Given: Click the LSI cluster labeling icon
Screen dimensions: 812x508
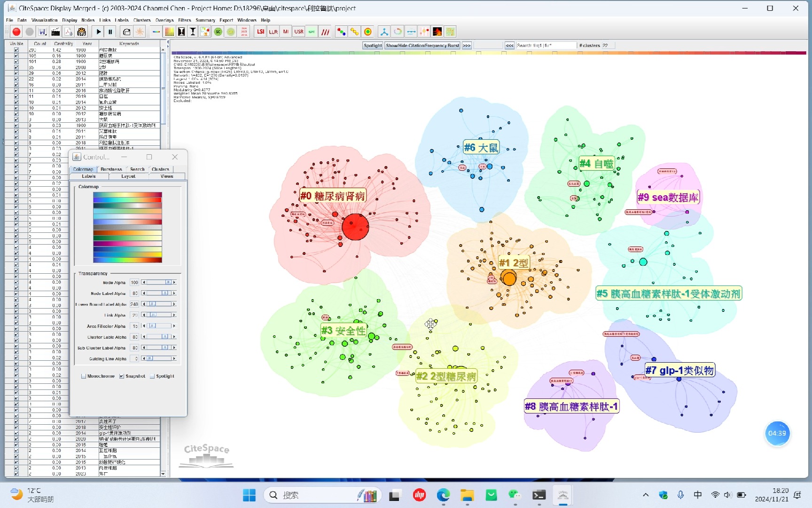Looking at the screenshot, I should 260,32.
